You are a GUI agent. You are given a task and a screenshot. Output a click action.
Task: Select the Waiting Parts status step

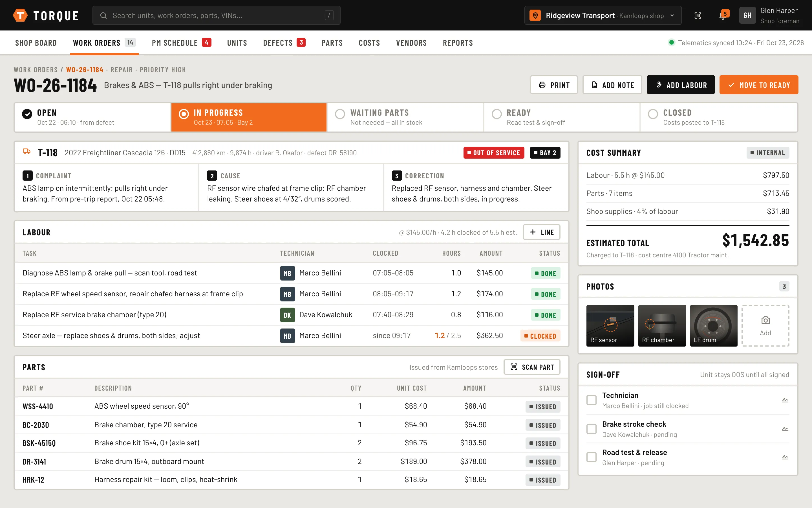(405, 117)
